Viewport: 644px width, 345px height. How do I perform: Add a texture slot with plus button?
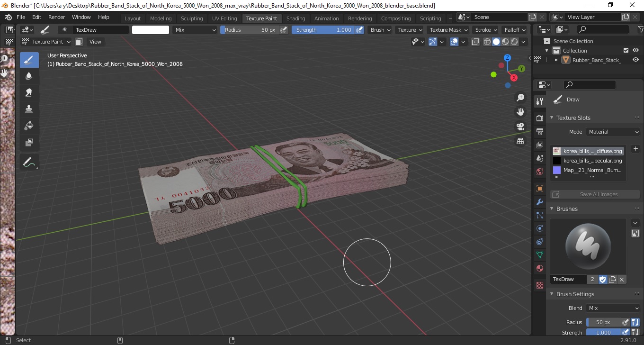(x=635, y=149)
